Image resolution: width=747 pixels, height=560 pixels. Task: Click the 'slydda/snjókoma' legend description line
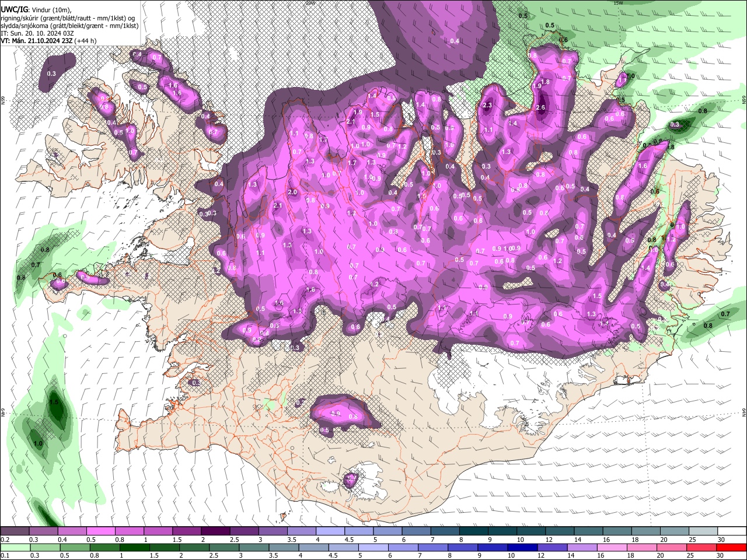69,26
